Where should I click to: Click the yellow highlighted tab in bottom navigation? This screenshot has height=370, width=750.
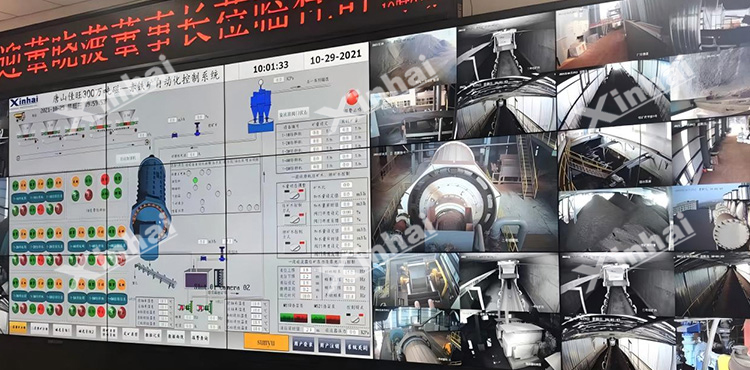click(18, 328)
